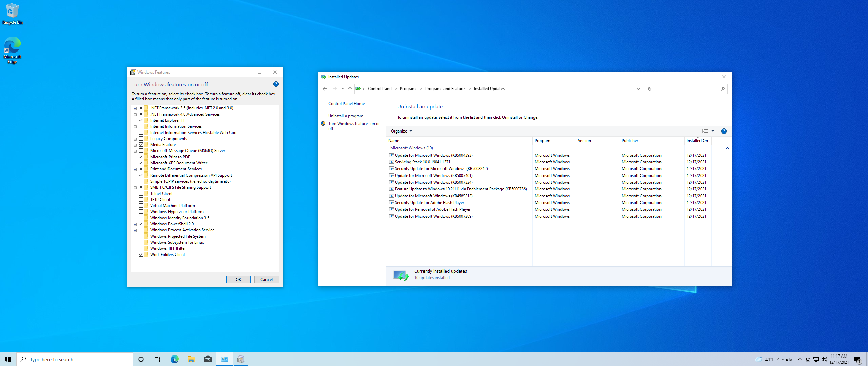Expand .NET Framework 4.8 Advanced Services node
Screen dimensions: 868x366
click(135, 115)
